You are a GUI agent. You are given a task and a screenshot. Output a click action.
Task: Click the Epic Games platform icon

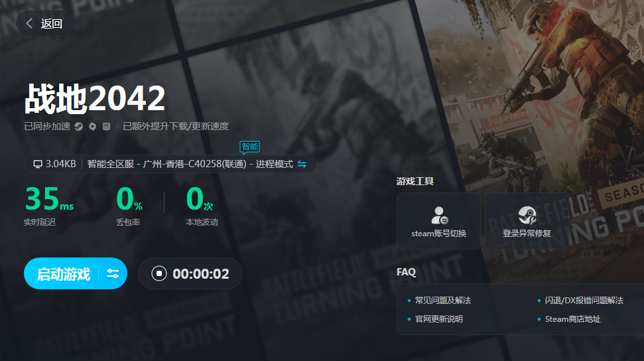pos(106,126)
